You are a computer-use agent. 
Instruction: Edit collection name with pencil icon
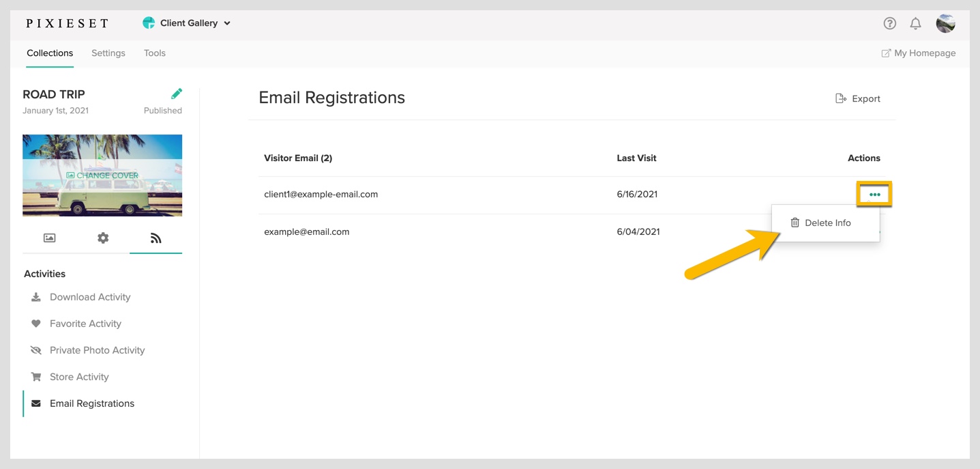pyautogui.click(x=177, y=94)
